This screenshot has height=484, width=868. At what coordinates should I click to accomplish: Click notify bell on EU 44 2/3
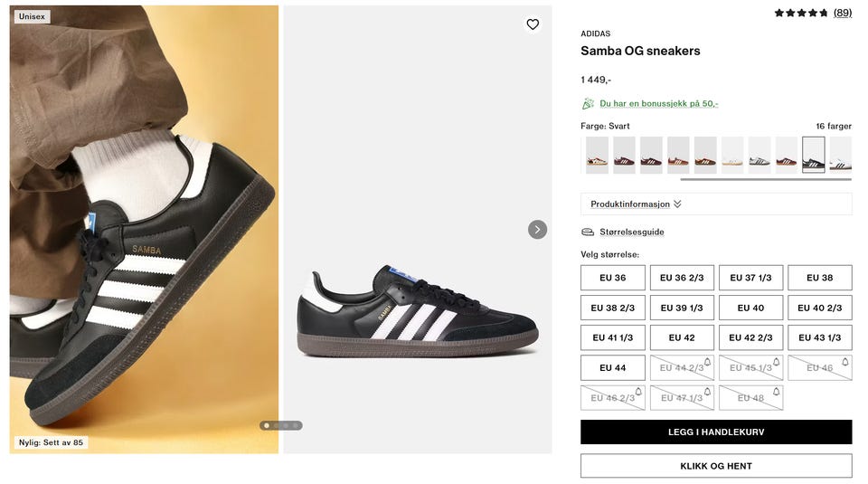click(x=707, y=362)
